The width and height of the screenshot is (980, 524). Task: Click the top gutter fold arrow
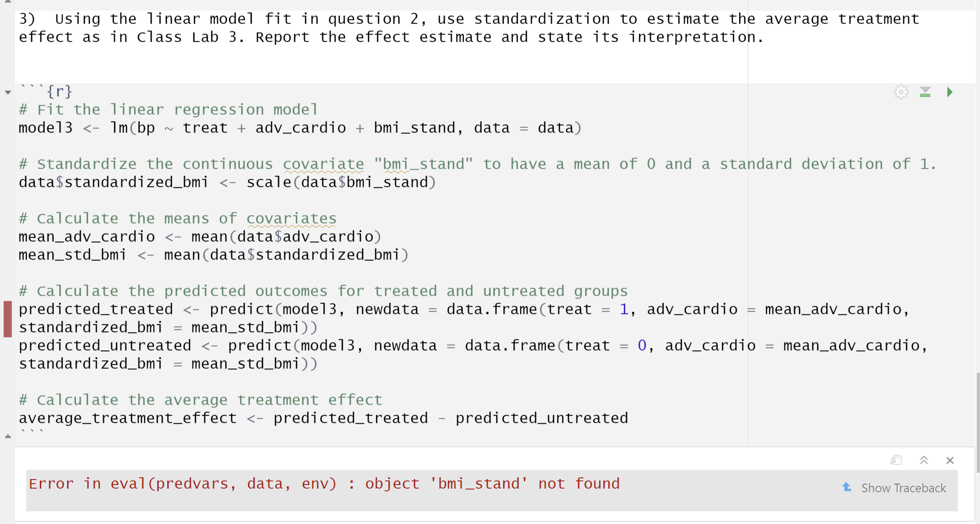[x=8, y=1]
